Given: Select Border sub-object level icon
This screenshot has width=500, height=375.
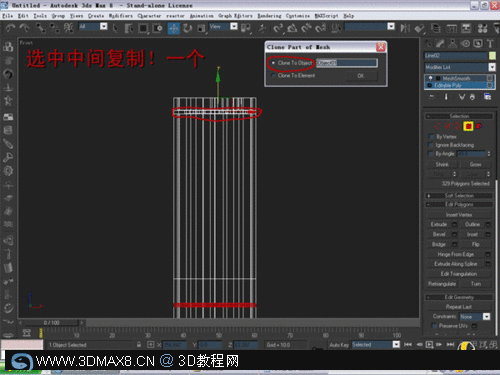Looking at the screenshot, I should pyautogui.click(x=458, y=126).
